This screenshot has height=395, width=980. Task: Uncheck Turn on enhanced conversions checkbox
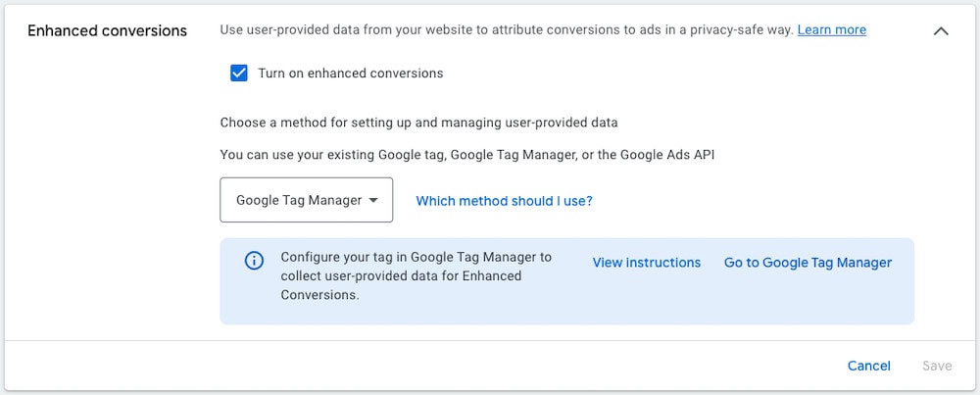239,74
